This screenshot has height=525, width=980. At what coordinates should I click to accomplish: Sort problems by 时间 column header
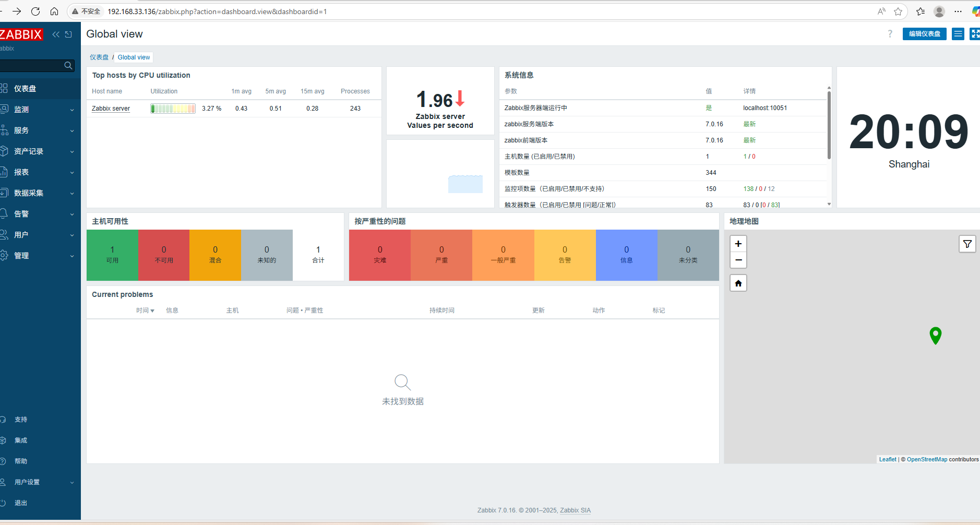[x=145, y=311]
